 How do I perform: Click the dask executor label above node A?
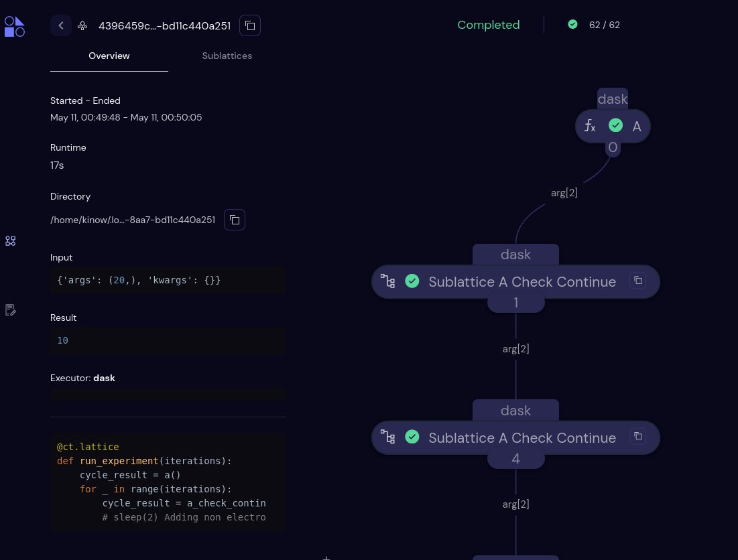point(613,99)
